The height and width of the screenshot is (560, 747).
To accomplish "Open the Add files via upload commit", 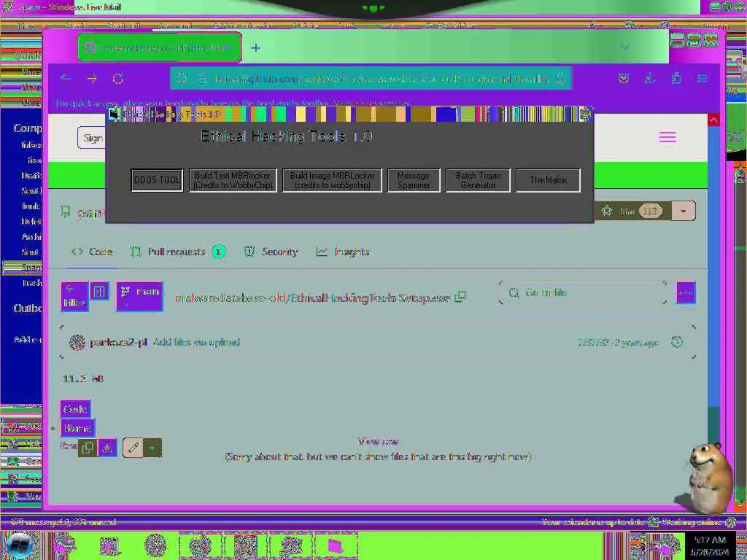I will click(x=196, y=343).
